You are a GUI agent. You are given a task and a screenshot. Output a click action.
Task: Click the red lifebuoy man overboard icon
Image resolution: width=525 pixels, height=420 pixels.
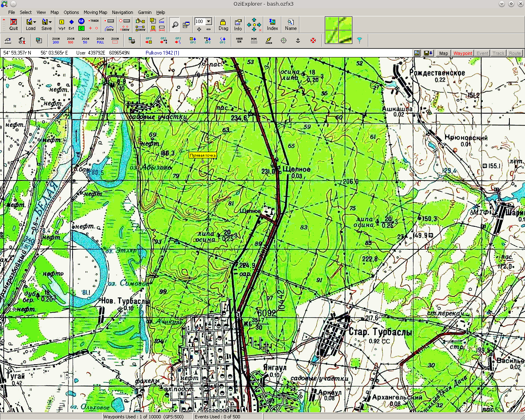point(313,41)
